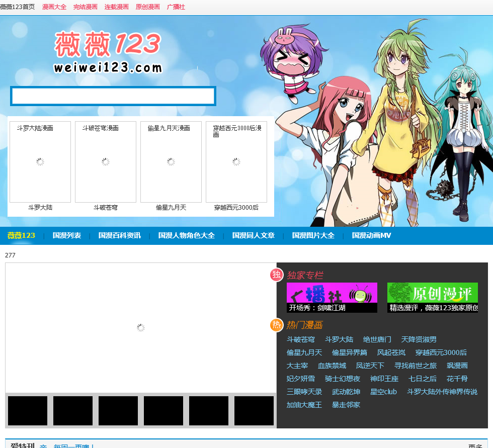
Task: Click the orange 热 circle icon
Action: pyautogui.click(x=277, y=324)
